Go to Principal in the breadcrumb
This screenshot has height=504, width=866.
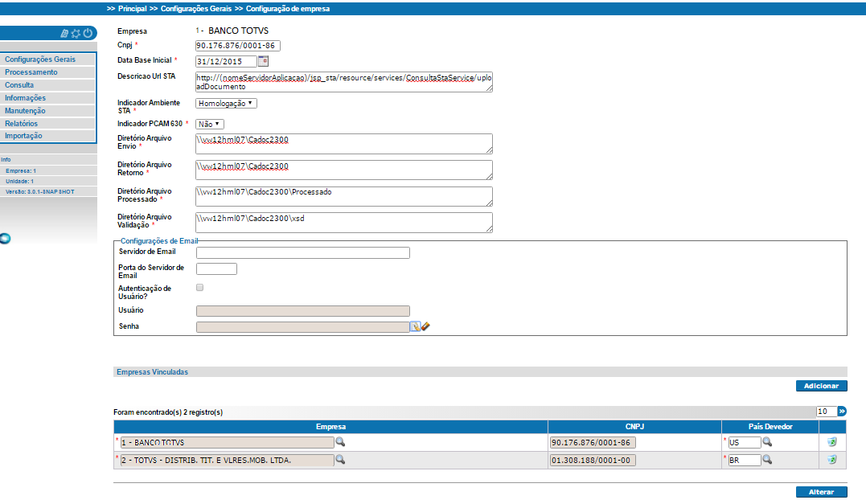click(x=133, y=9)
